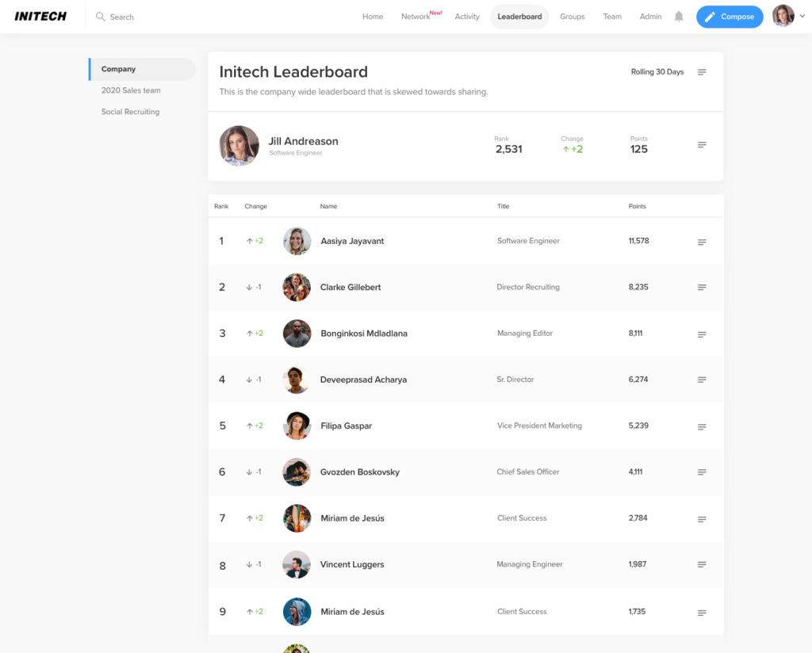Click points value 8,235
The image size is (812, 653).
638,287
